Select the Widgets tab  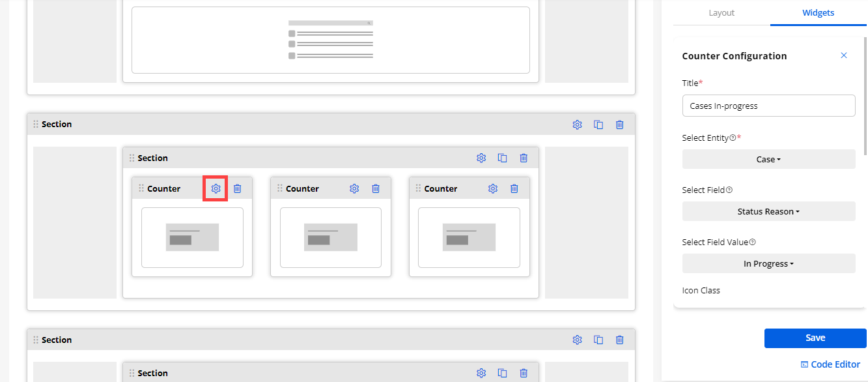point(818,13)
